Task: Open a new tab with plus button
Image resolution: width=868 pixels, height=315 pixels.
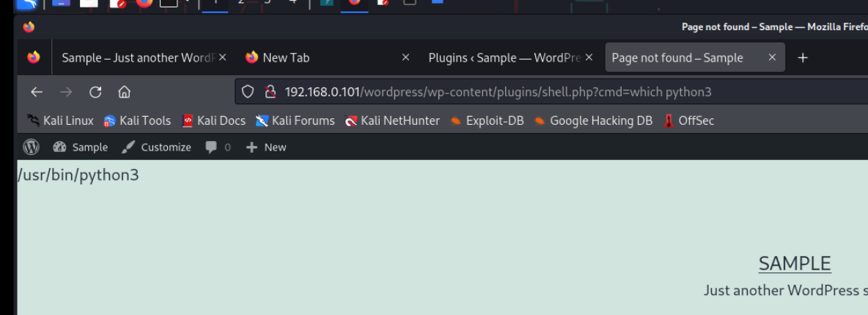Action: click(x=803, y=58)
